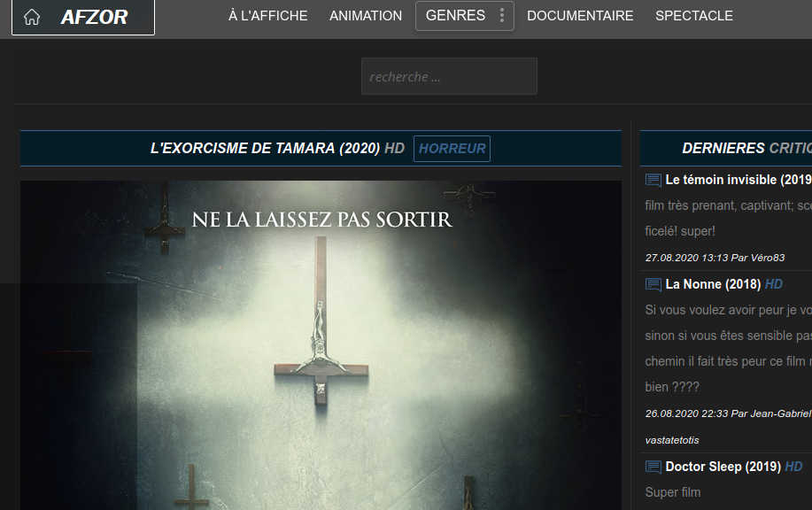
Task: Go to the ANIMATION section
Action: click(x=366, y=16)
